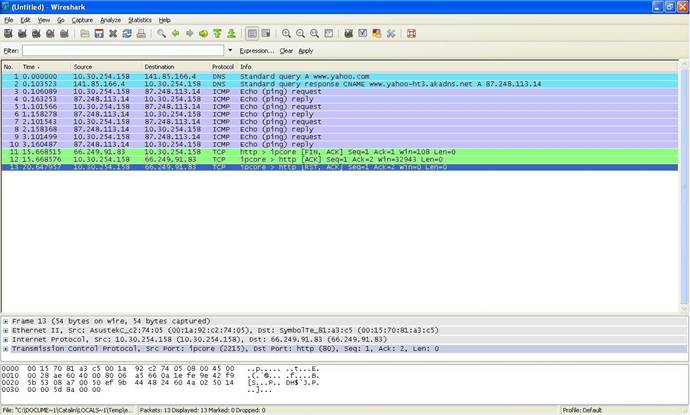Save the capture file with disk icon
Image resolution: width=690 pixels, height=415 pixels.
(99, 33)
